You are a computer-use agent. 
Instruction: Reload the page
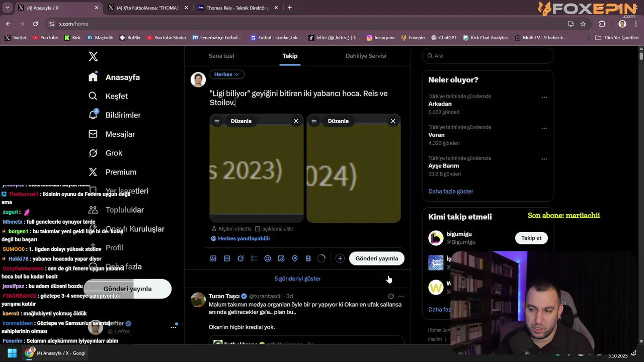(35, 24)
